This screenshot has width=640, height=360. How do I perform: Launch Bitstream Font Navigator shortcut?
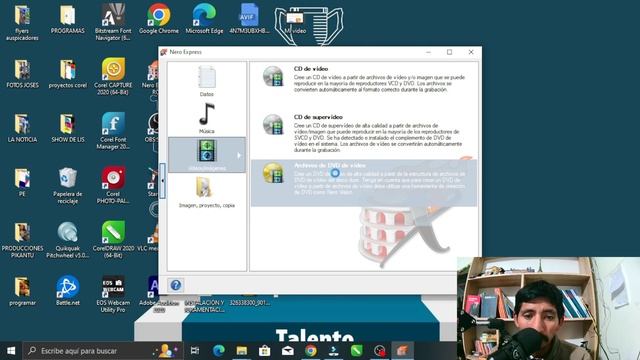click(113, 22)
